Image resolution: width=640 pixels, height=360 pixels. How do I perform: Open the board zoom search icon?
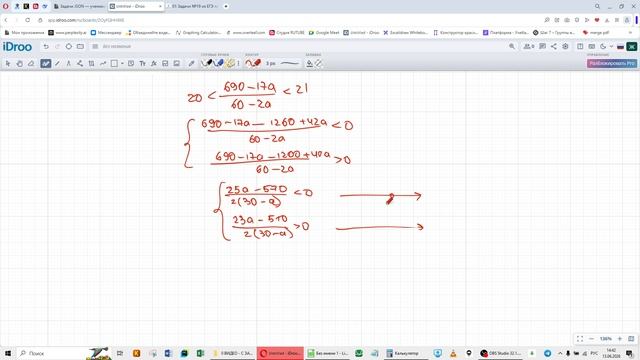(512, 47)
